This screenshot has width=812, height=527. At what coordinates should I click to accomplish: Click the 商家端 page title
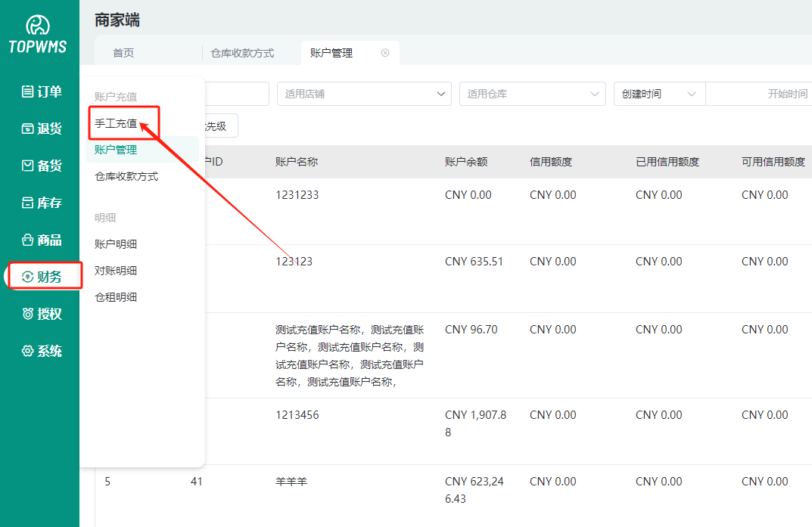117,20
